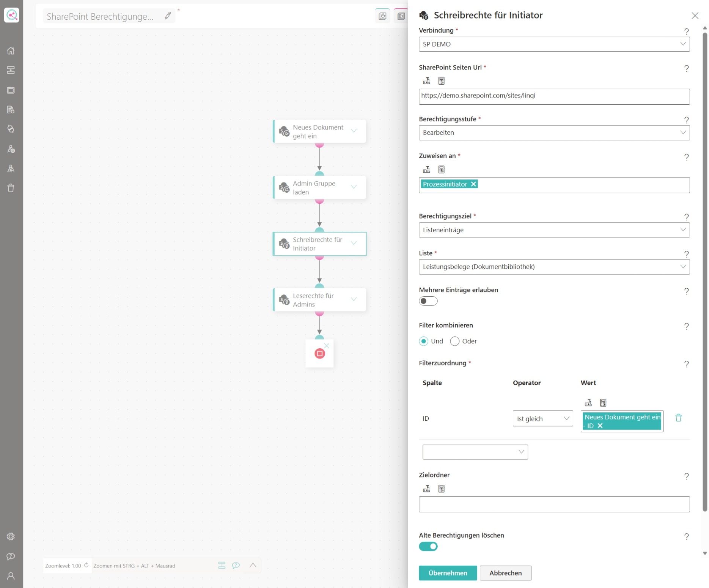This screenshot has height=588, width=709.
Task: Open the comment icon in bottom toolbar
Action: pyautogui.click(x=236, y=565)
